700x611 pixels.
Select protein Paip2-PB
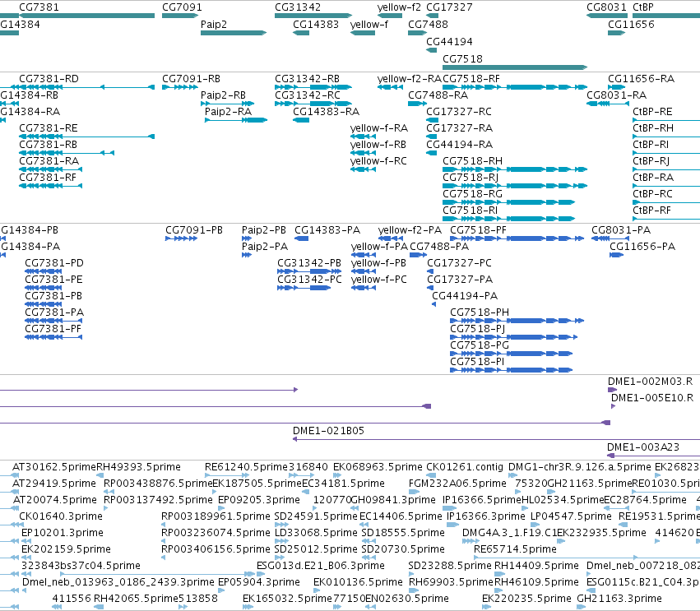click(x=247, y=238)
